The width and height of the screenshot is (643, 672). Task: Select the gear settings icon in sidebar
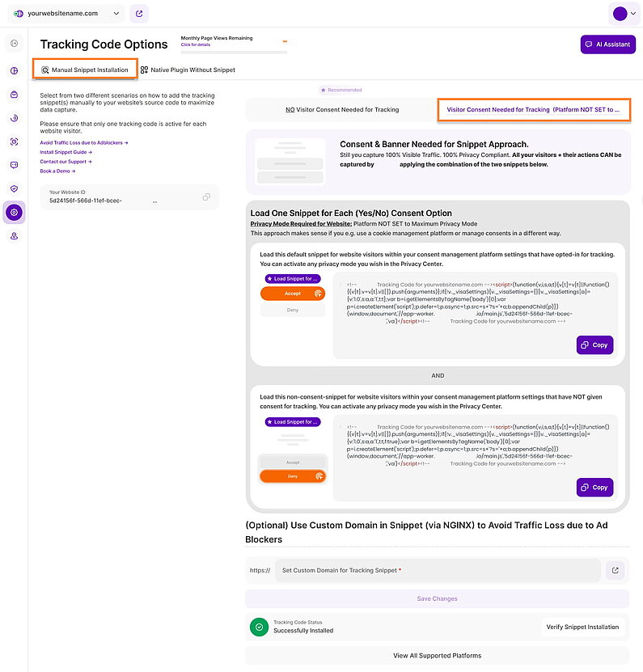tap(14, 213)
